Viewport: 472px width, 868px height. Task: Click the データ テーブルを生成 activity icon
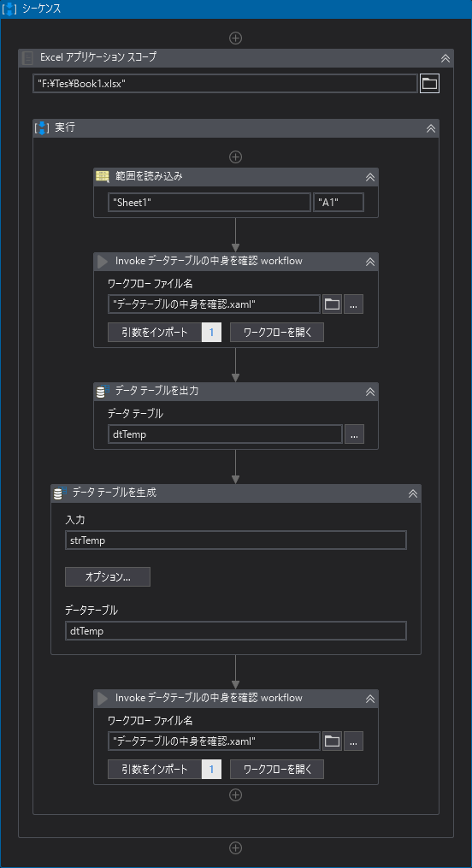(61, 493)
